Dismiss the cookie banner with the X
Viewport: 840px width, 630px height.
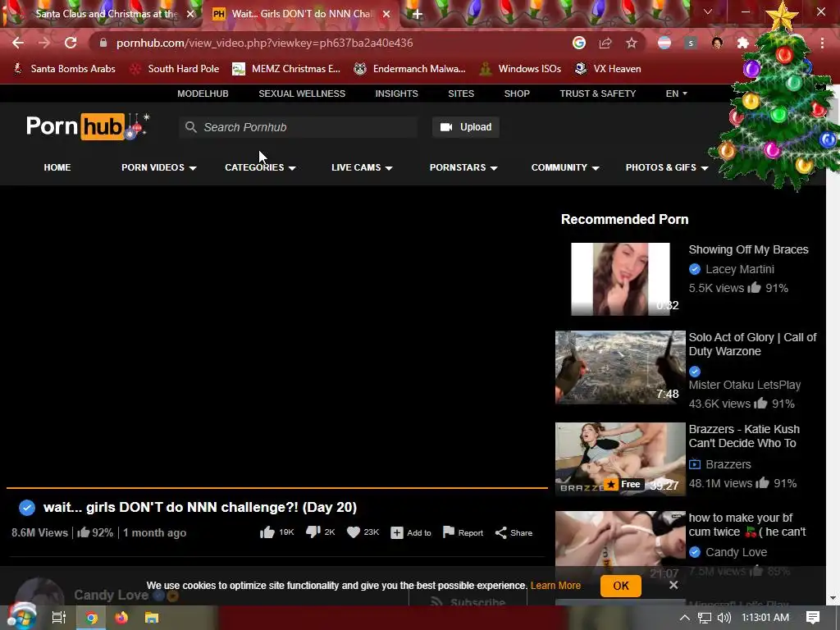point(673,585)
